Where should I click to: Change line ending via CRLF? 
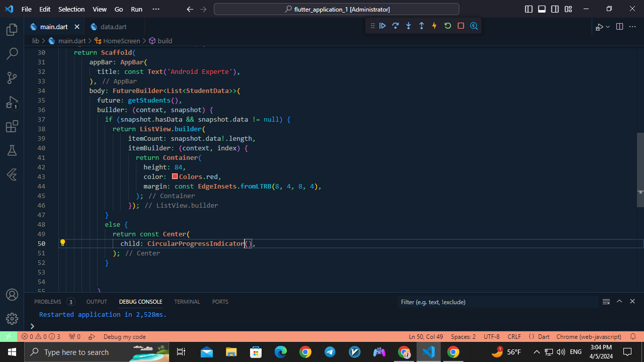pos(514,336)
